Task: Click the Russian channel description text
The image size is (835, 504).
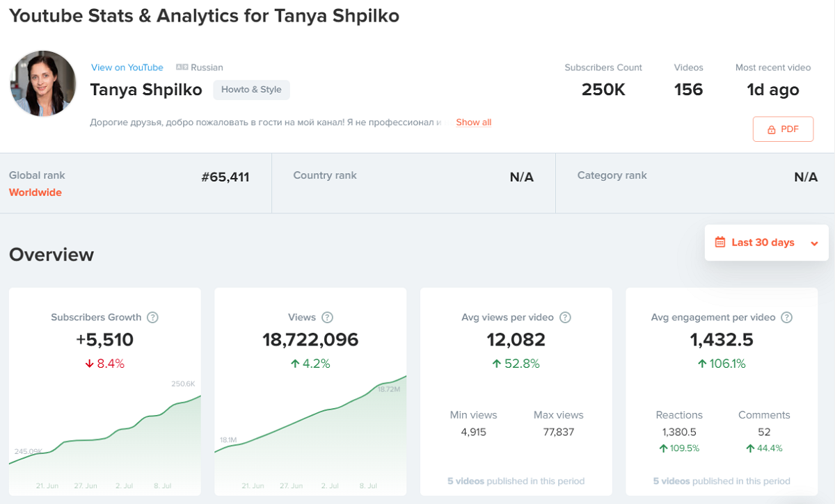Action: pyautogui.click(x=267, y=122)
